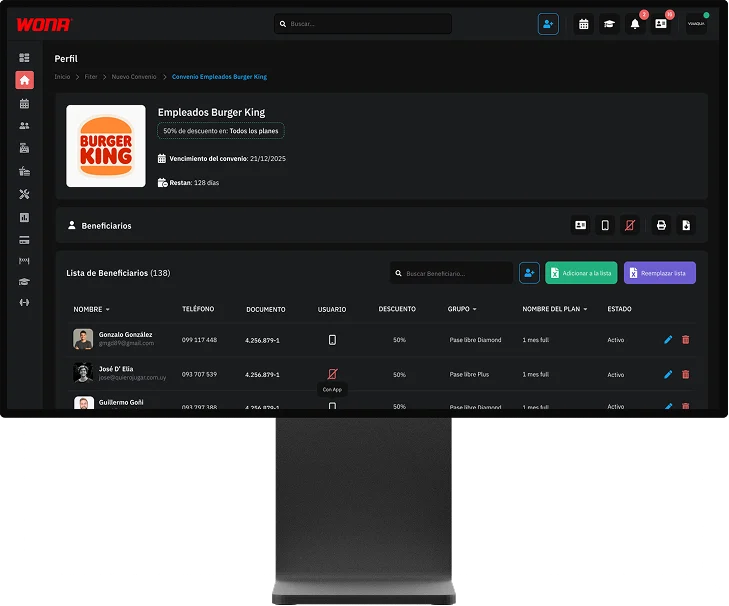Click phone number 099 117 448
729x606 pixels.
[x=199, y=340]
